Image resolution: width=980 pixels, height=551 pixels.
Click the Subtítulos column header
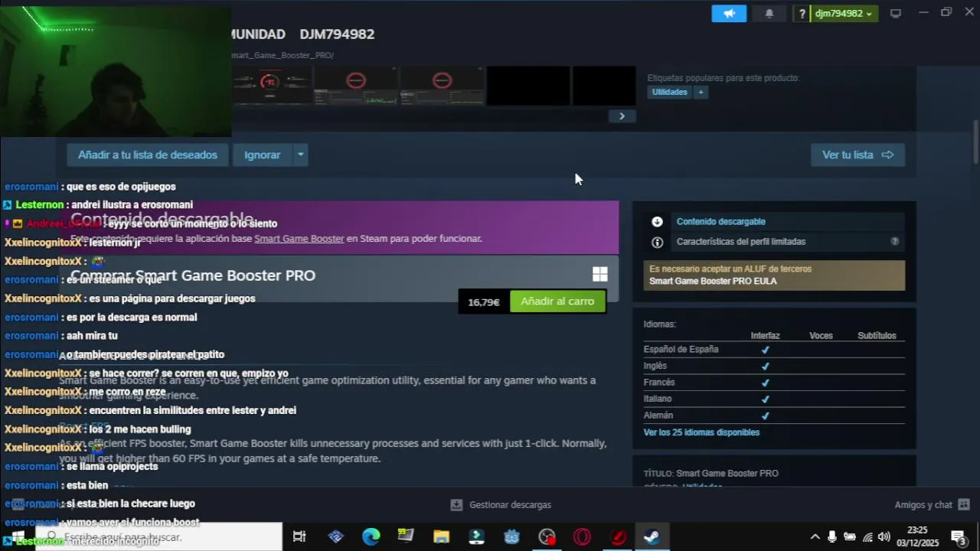(x=877, y=336)
